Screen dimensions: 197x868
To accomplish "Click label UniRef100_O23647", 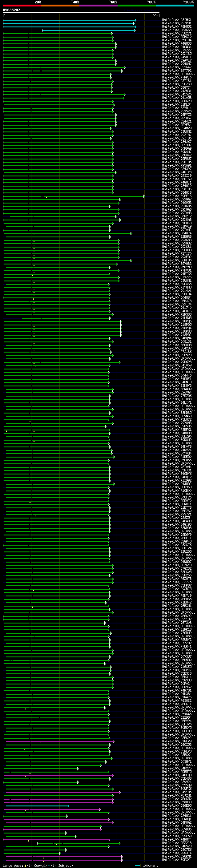I will (177, 67).
